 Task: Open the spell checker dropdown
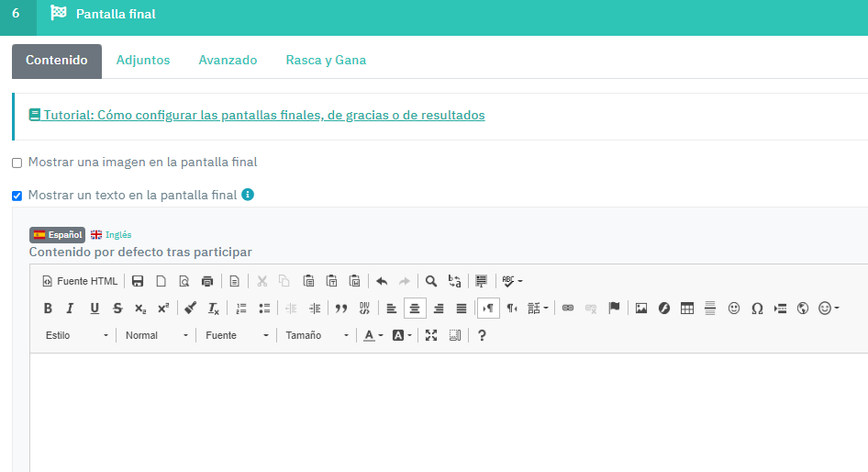(x=512, y=281)
